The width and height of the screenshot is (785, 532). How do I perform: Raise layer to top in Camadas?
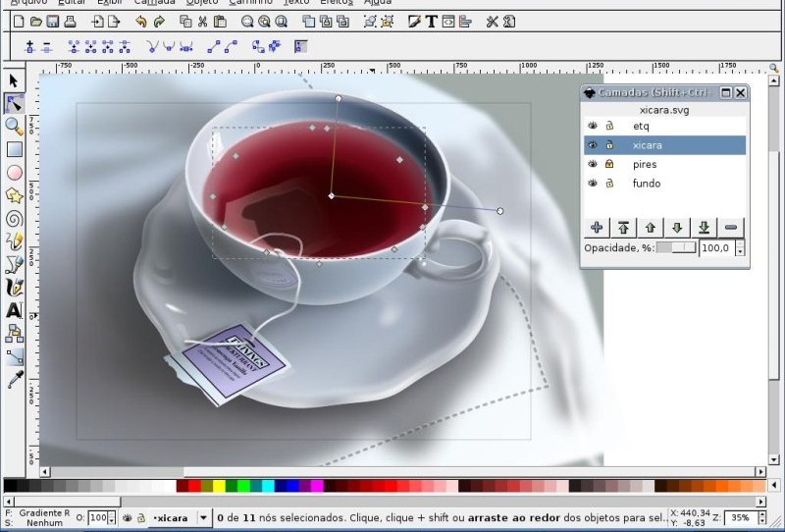(623, 228)
